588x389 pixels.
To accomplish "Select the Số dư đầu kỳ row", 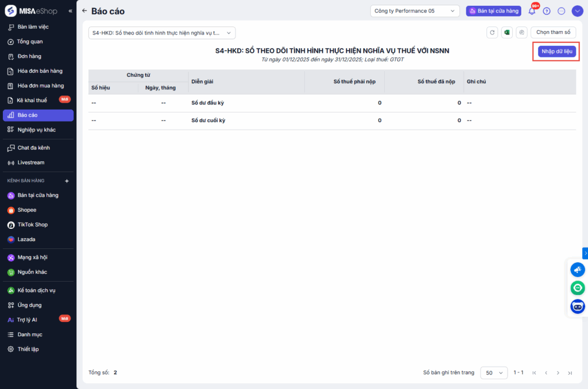I will click(x=332, y=103).
